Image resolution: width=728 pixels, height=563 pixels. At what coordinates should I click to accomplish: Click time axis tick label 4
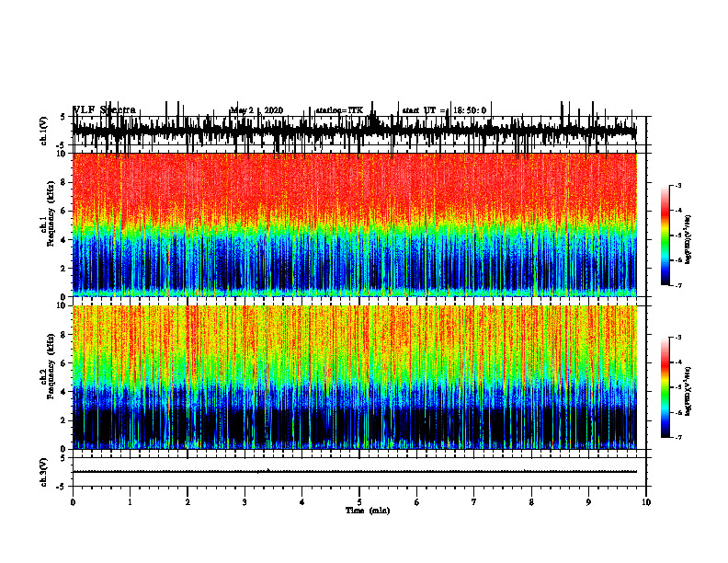click(302, 502)
